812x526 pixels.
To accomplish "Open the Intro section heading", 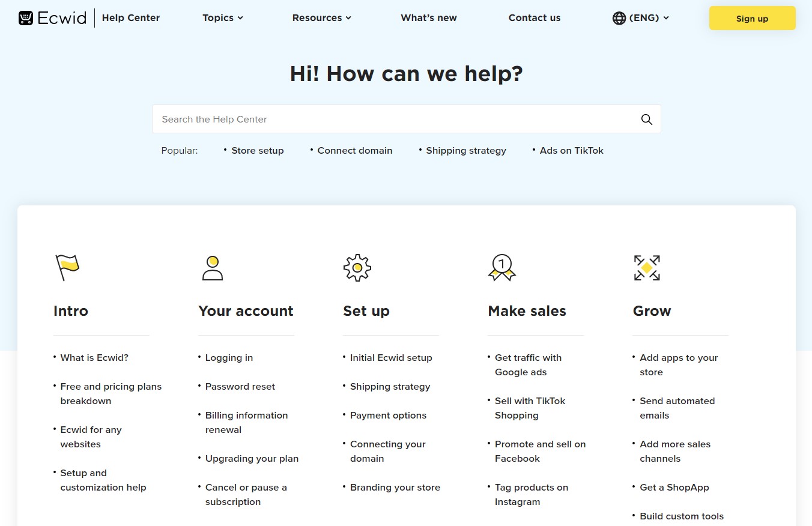I will 71,311.
